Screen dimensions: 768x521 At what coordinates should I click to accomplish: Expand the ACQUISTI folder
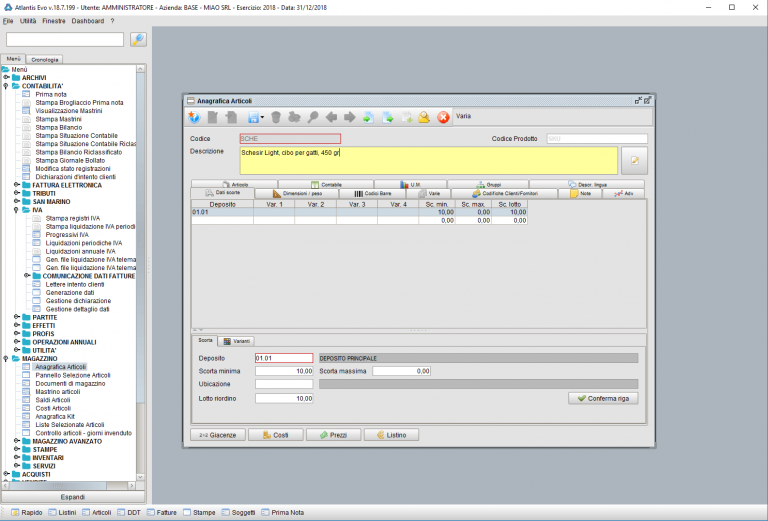click(6, 474)
